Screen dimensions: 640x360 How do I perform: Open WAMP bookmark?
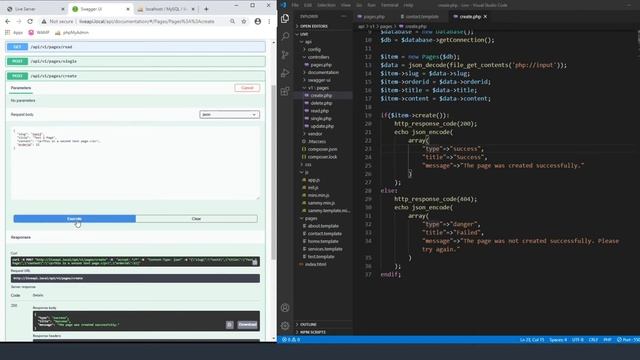pos(39,32)
